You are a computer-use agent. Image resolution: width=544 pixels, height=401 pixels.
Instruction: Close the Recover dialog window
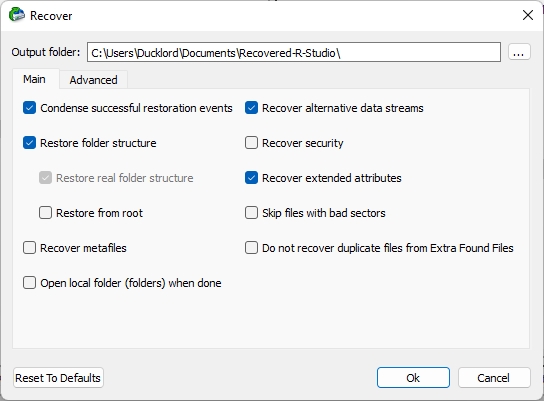click(528, 15)
